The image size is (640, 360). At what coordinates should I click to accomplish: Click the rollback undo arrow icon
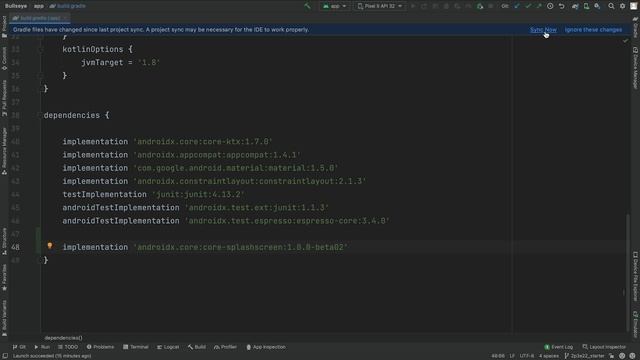click(562, 6)
